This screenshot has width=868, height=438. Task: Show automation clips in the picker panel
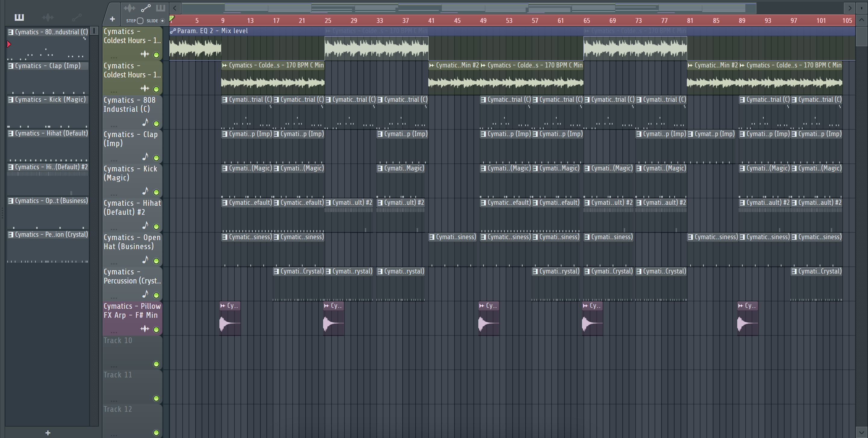pyautogui.click(x=77, y=17)
